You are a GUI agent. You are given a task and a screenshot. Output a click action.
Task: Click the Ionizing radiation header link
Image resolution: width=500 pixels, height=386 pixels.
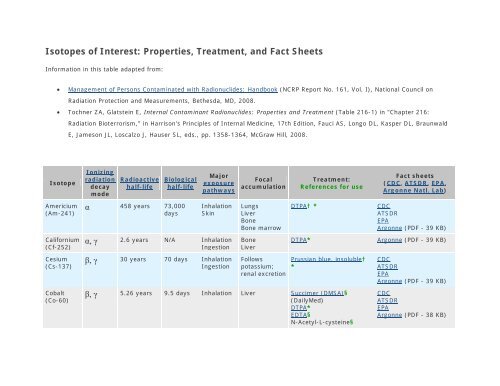point(100,176)
